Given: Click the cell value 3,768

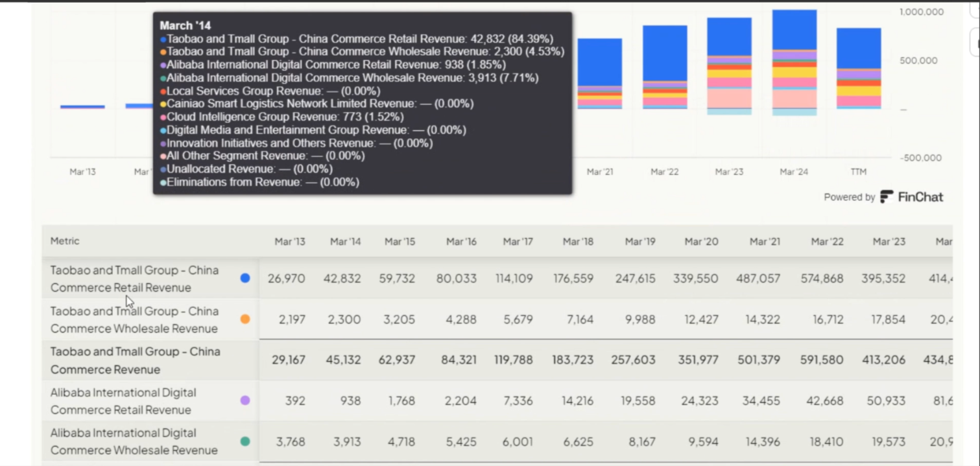Looking at the screenshot, I should pyautogui.click(x=289, y=442).
